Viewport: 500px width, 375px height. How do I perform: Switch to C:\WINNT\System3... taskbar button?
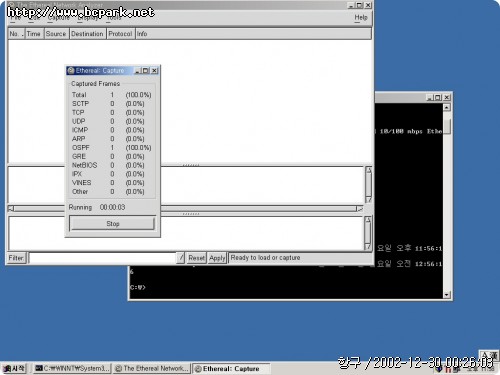coord(72,368)
